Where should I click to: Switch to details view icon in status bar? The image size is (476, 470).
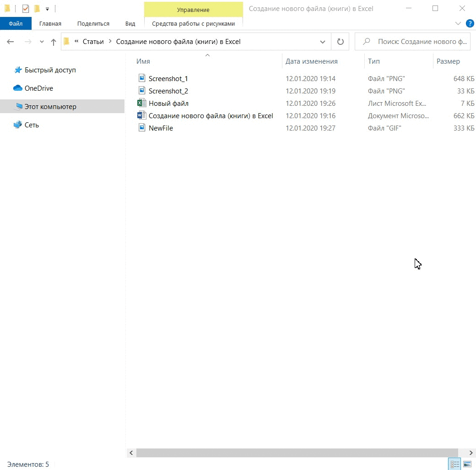pyautogui.click(x=455, y=464)
